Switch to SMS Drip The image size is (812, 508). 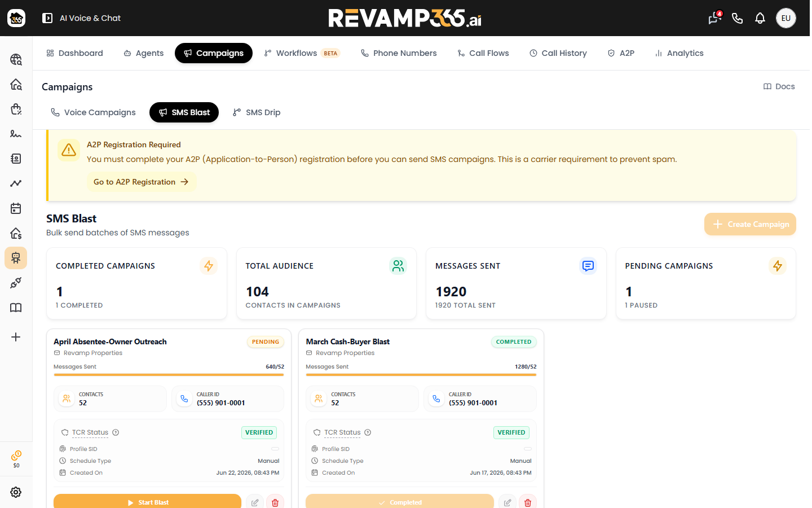click(x=257, y=112)
